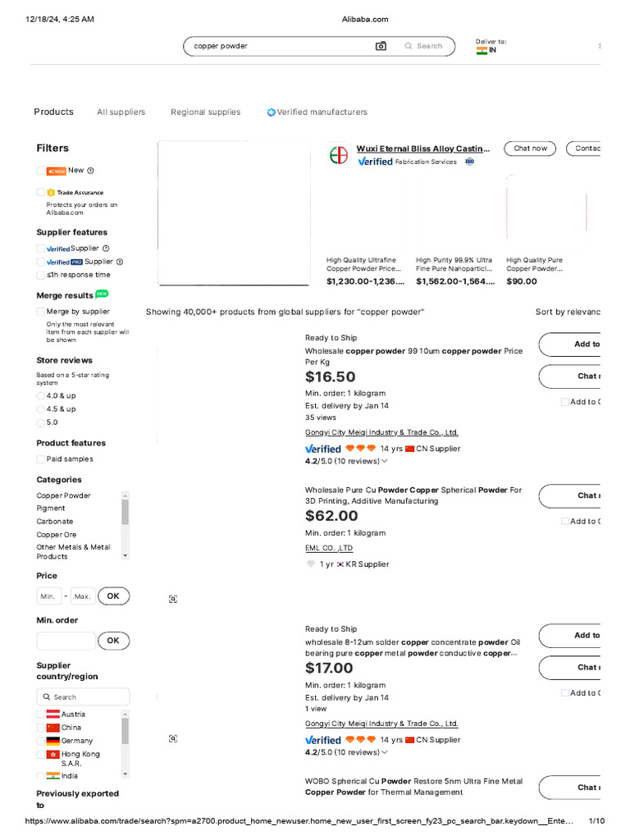Click the Chat now button

530,148
